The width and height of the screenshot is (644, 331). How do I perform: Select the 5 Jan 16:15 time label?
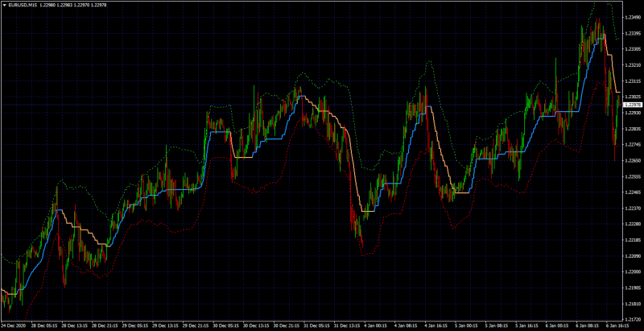(x=527, y=325)
